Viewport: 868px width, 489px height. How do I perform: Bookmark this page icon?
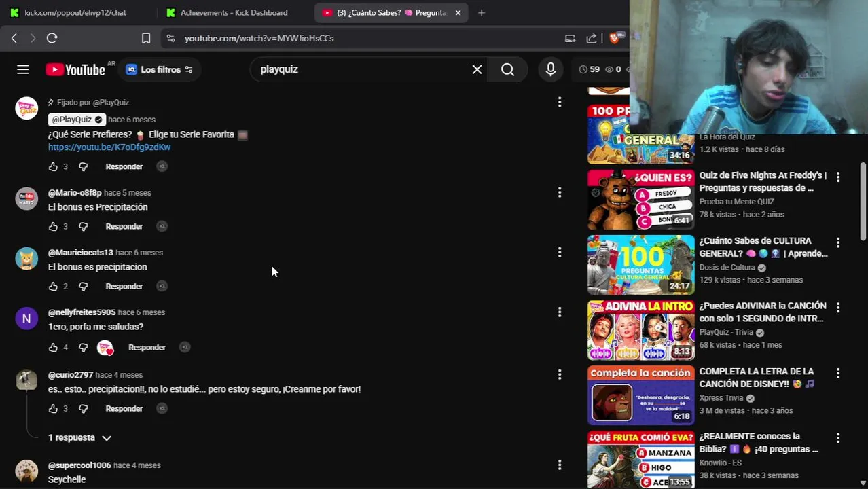click(x=145, y=38)
